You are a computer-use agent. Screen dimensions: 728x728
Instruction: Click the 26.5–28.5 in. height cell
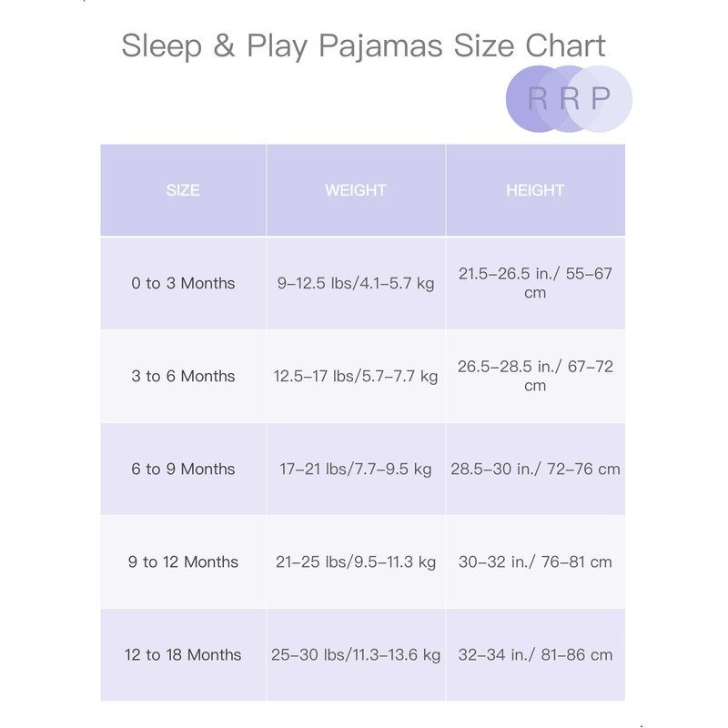pyautogui.click(x=535, y=376)
